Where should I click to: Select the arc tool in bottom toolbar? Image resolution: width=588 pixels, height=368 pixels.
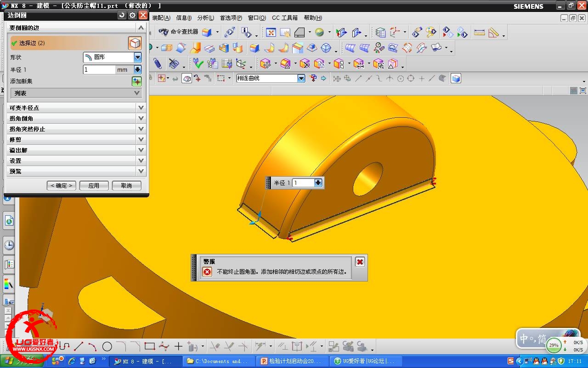click(92, 346)
